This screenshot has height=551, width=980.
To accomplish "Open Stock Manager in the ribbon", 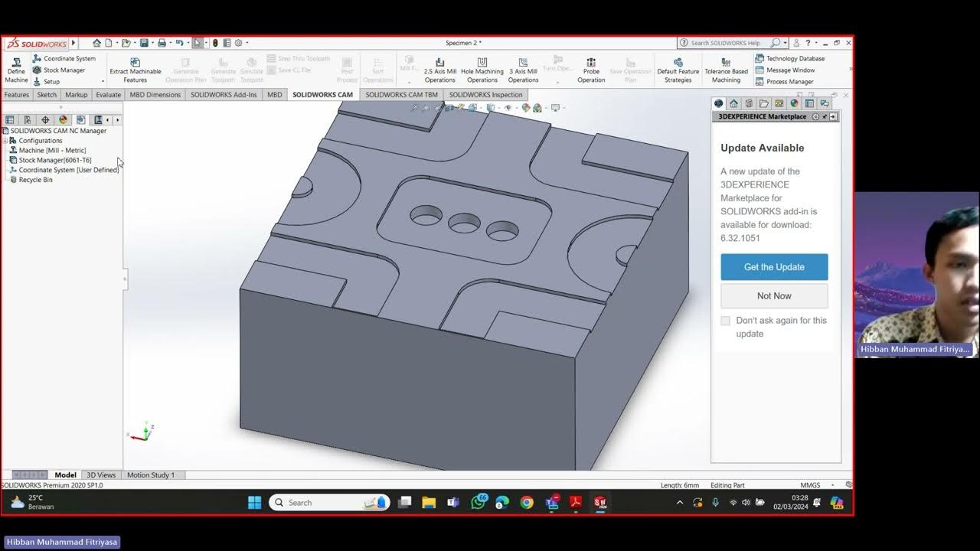I will tap(59, 70).
